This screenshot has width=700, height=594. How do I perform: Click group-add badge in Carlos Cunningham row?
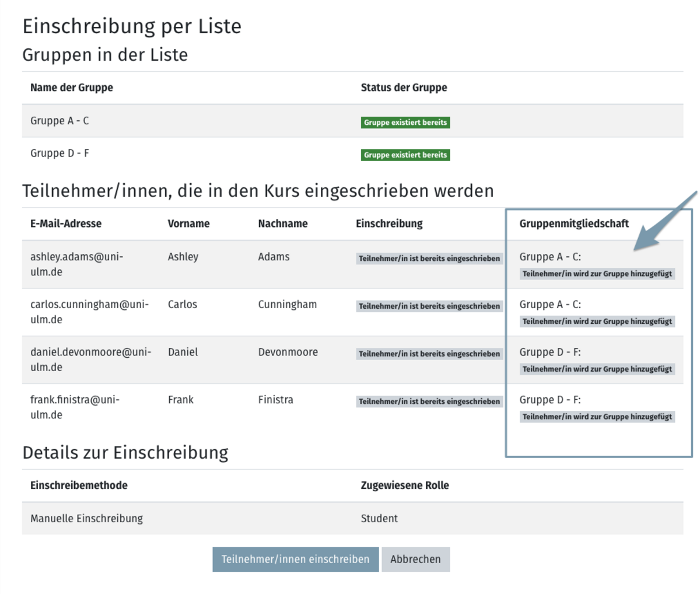pyautogui.click(x=597, y=322)
